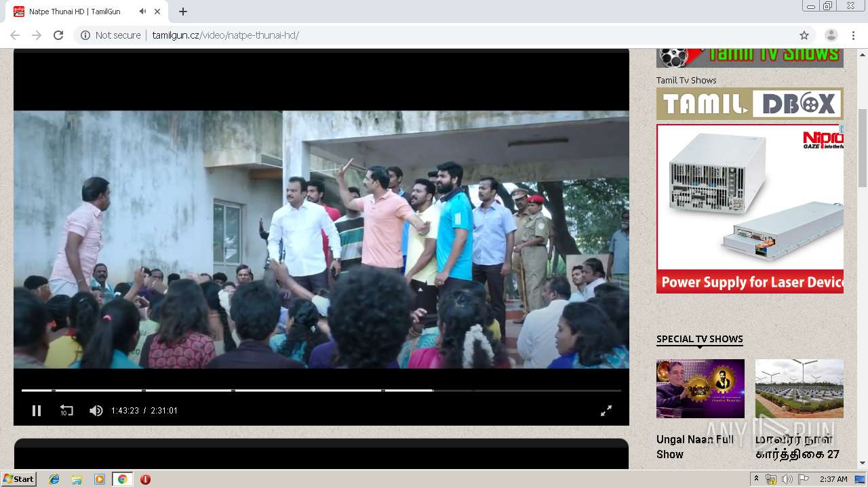Open system volume tray icon
868x488 pixels.
tap(787, 479)
